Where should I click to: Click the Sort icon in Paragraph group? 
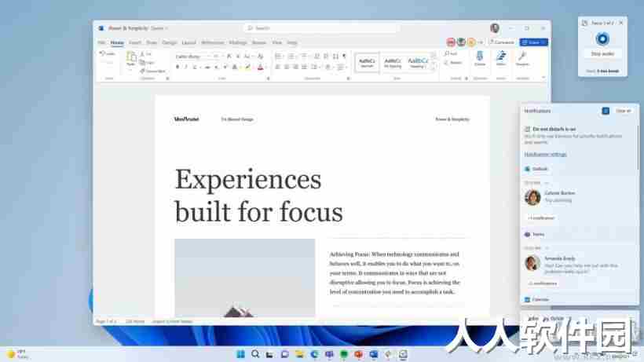335,57
